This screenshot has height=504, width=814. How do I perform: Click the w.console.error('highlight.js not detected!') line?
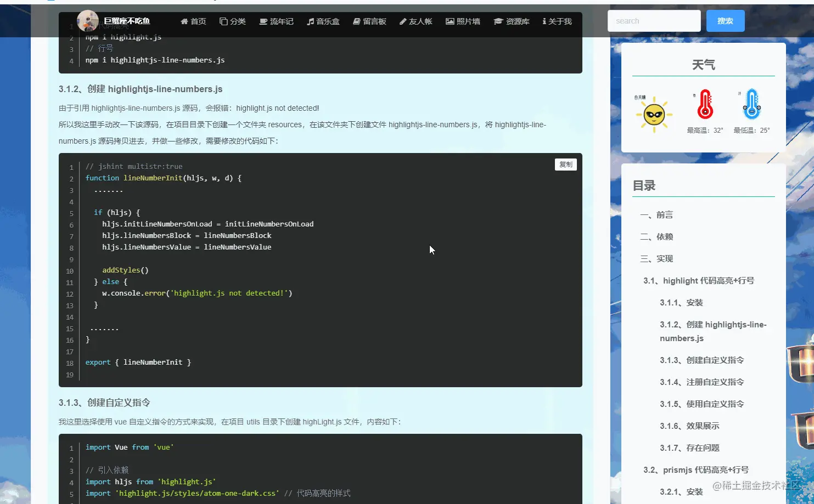pos(197,293)
